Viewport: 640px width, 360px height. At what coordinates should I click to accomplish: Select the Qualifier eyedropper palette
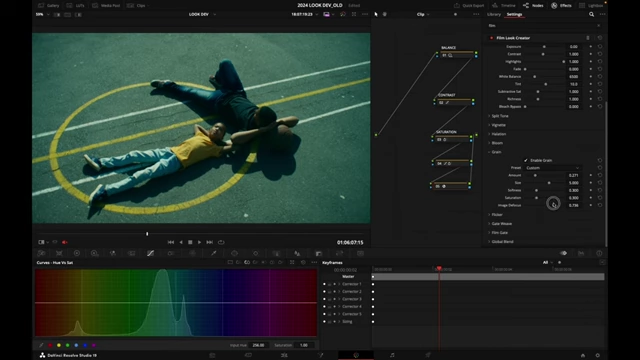pos(213,253)
